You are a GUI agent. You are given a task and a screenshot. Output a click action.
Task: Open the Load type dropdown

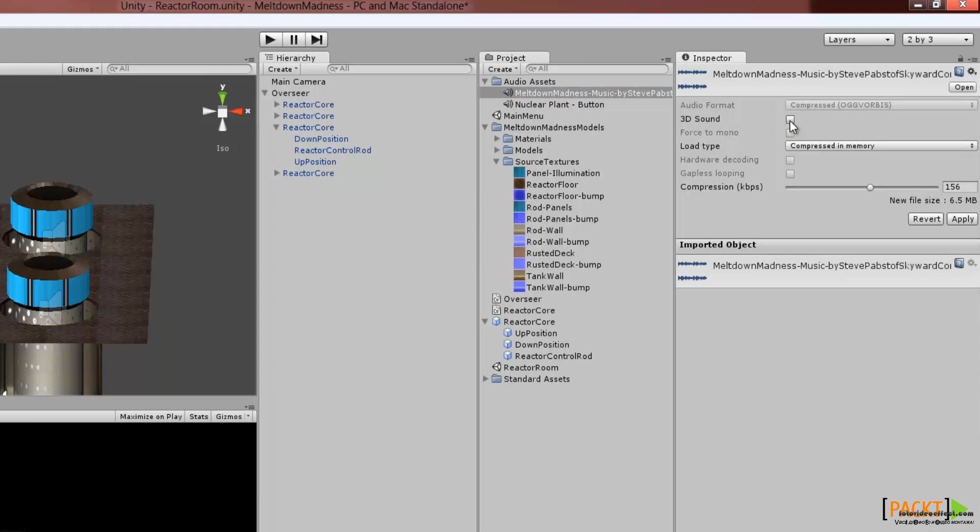pyautogui.click(x=881, y=146)
